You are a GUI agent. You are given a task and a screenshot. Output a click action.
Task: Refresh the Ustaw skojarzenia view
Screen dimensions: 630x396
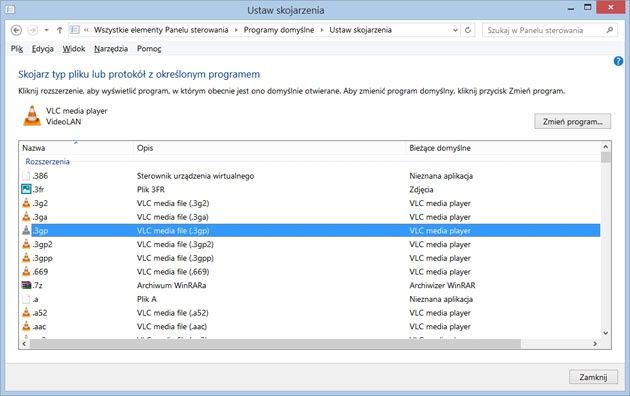[468, 30]
